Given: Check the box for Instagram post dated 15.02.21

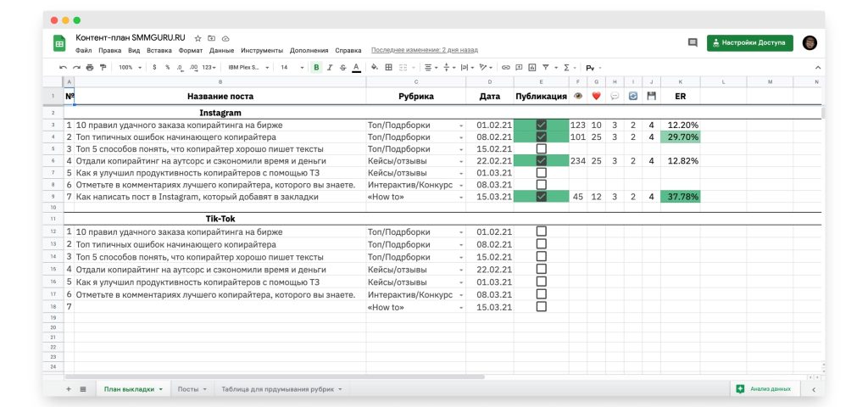Looking at the screenshot, I should (x=542, y=148).
